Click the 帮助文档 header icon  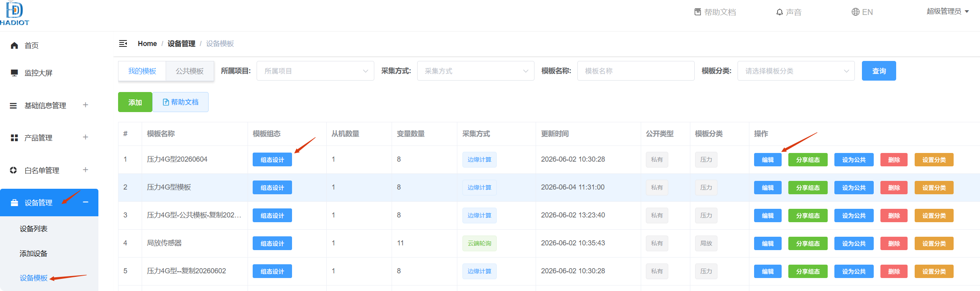coord(697,12)
